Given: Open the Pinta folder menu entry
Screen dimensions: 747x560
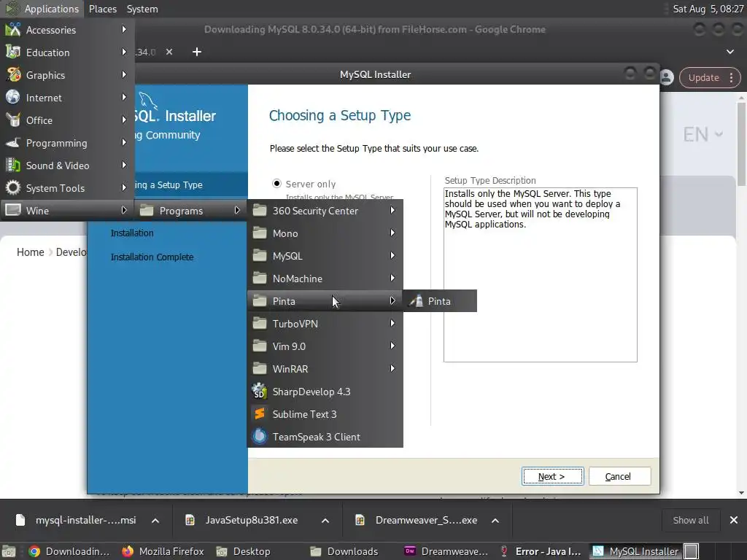Looking at the screenshot, I should [x=325, y=301].
